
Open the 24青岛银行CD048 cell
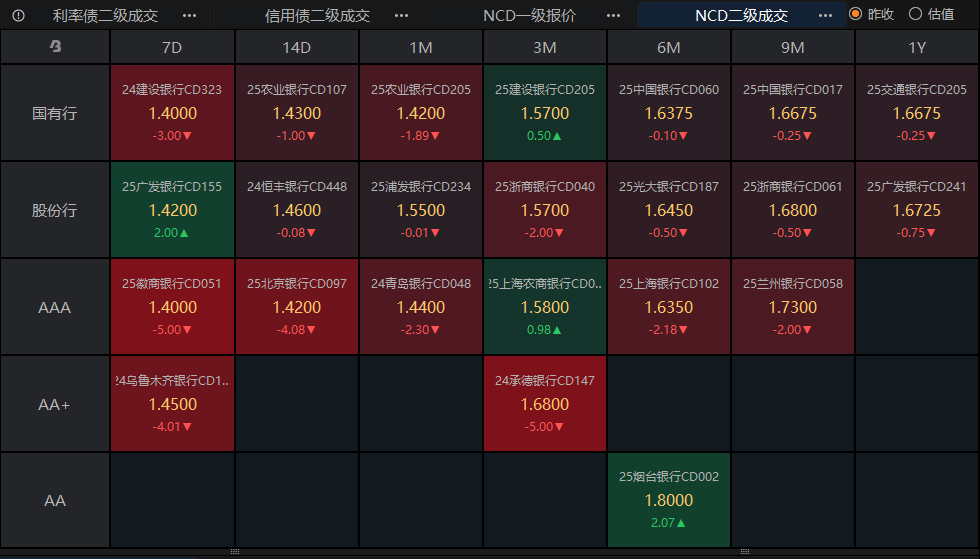point(421,306)
